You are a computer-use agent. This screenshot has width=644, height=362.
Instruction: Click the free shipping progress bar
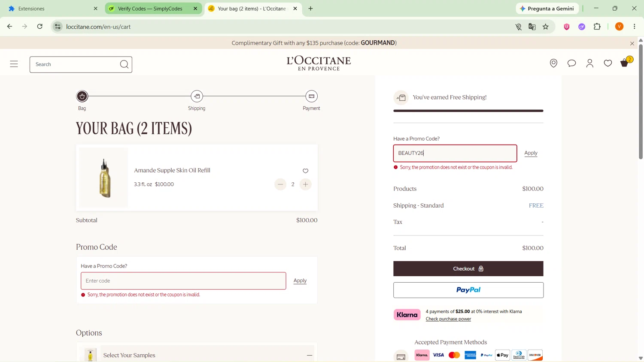coord(468,111)
